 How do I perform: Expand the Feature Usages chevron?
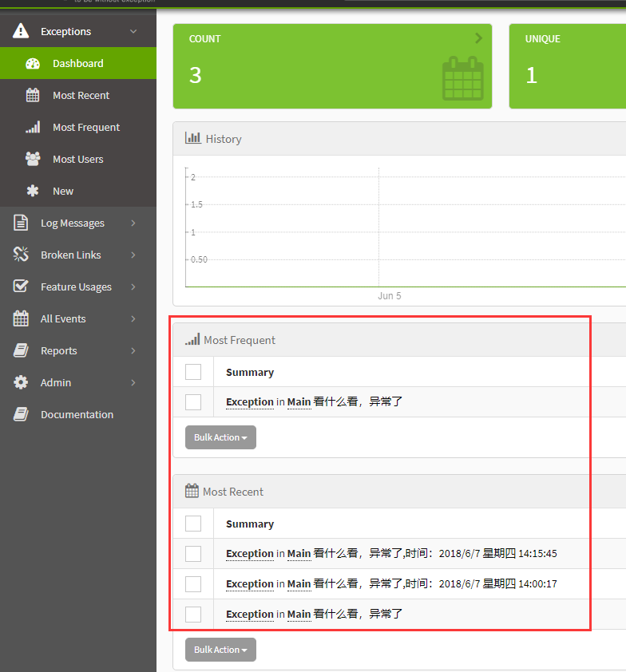tap(133, 287)
